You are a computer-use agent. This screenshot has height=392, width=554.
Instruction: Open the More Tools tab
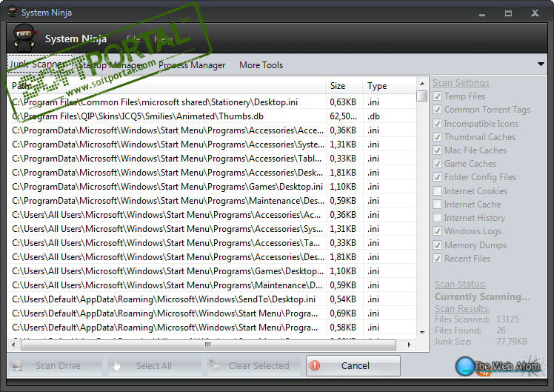coord(261,65)
